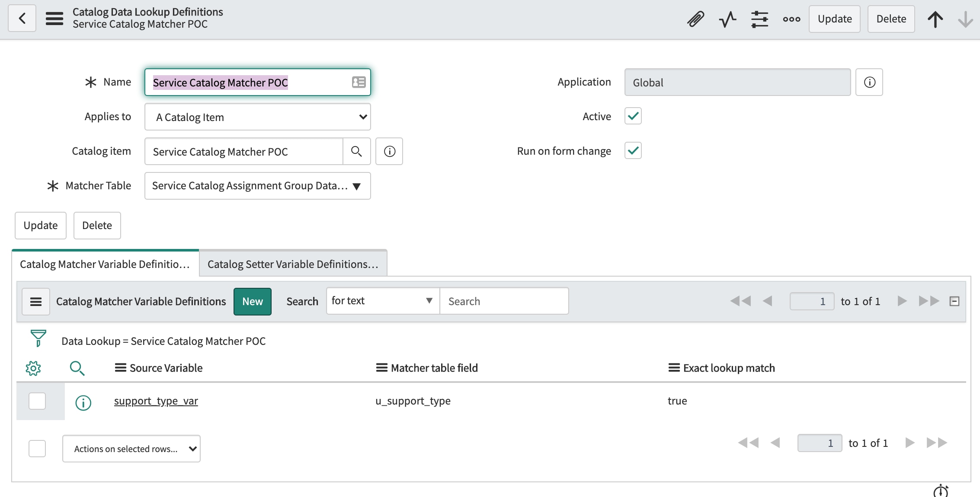The width and height of the screenshot is (980, 497).
Task: Click the filter funnel icon above the list
Action: [38, 339]
